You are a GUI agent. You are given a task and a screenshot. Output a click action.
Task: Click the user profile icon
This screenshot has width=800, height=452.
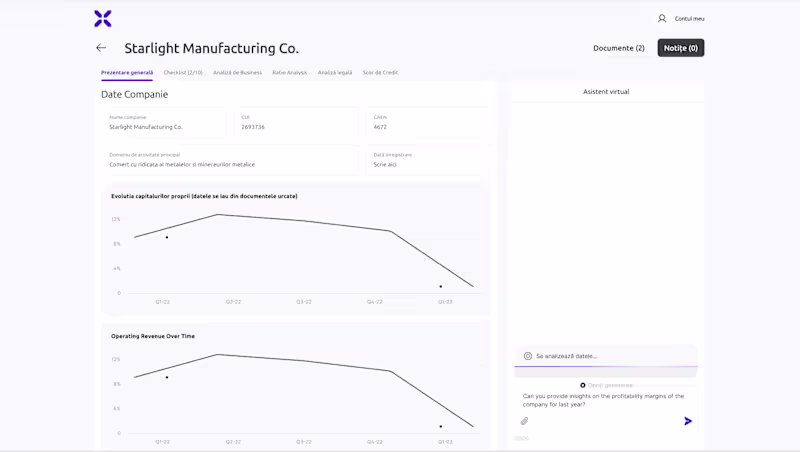tap(662, 18)
